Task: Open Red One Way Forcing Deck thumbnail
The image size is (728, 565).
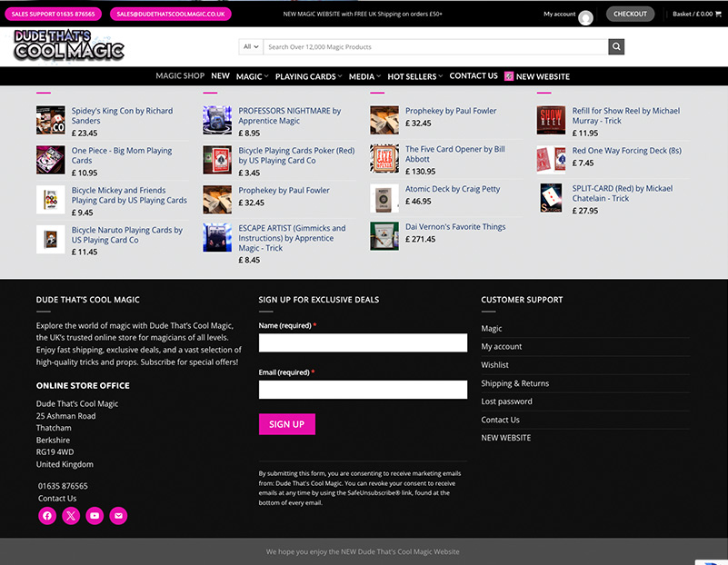Action: pos(551,160)
